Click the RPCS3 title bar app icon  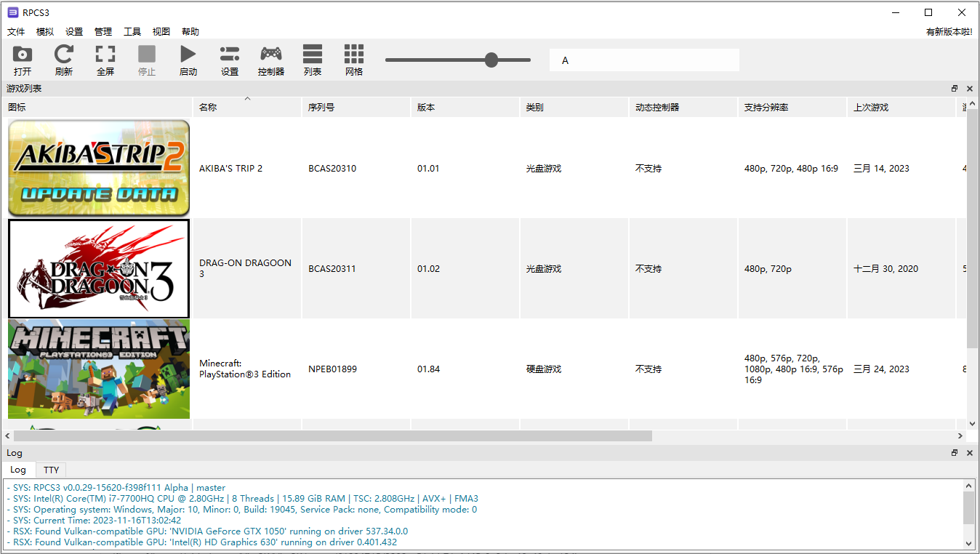click(12, 12)
